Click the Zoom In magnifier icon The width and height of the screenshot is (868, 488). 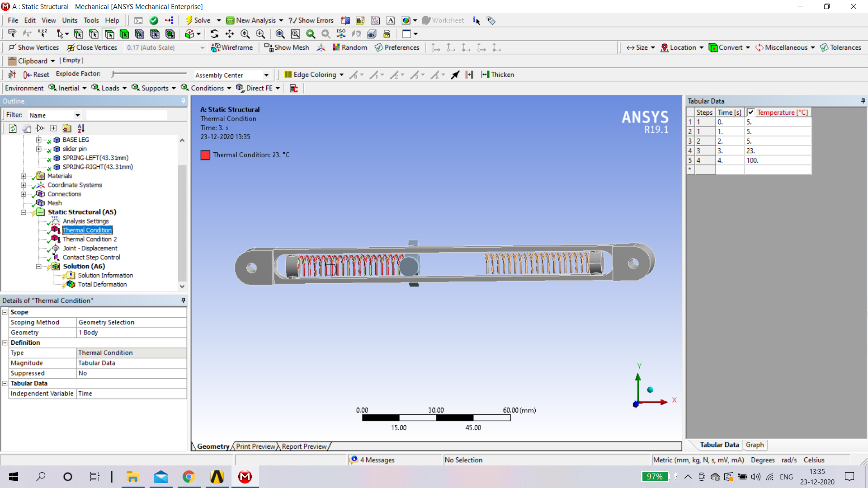260,34
